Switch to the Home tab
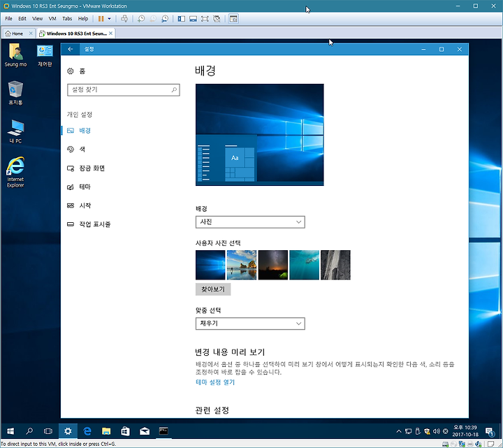The height and width of the screenshot is (448, 503). click(15, 34)
